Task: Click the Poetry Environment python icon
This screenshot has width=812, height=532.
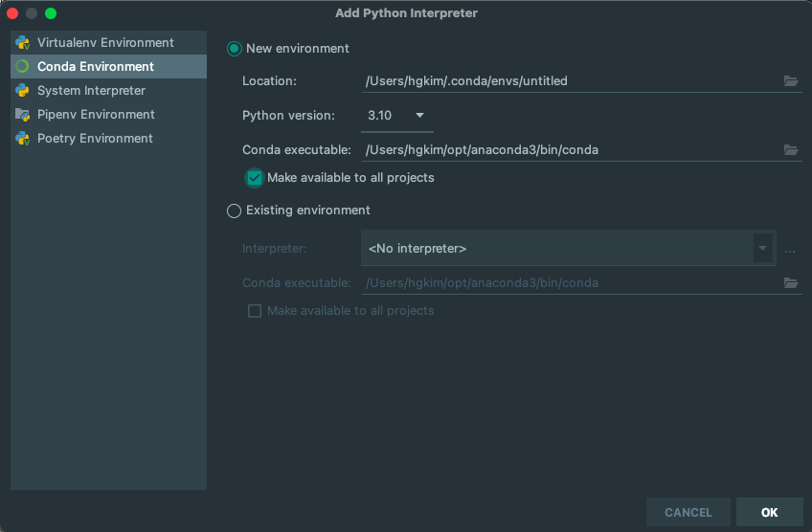Action: 22,139
